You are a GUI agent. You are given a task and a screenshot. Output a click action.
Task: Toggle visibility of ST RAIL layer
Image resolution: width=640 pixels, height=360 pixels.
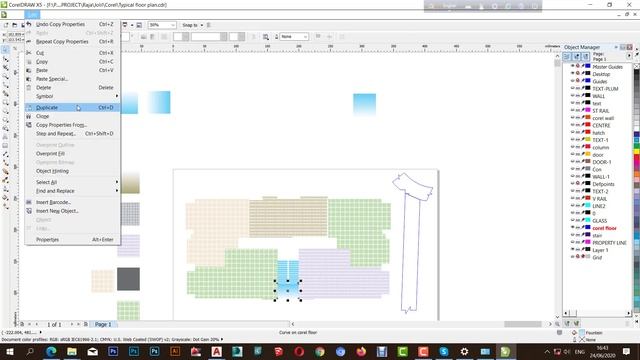pyautogui.click(x=572, y=111)
